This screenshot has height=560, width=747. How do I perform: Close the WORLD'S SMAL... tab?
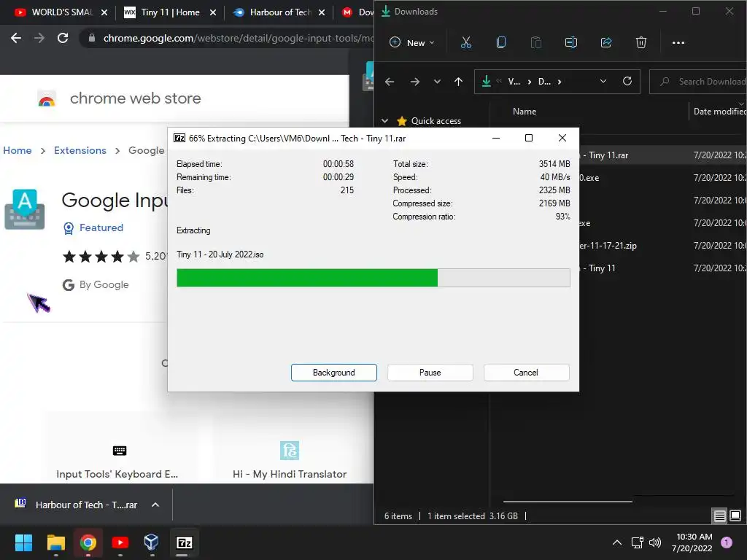click(x=104, y=12)
